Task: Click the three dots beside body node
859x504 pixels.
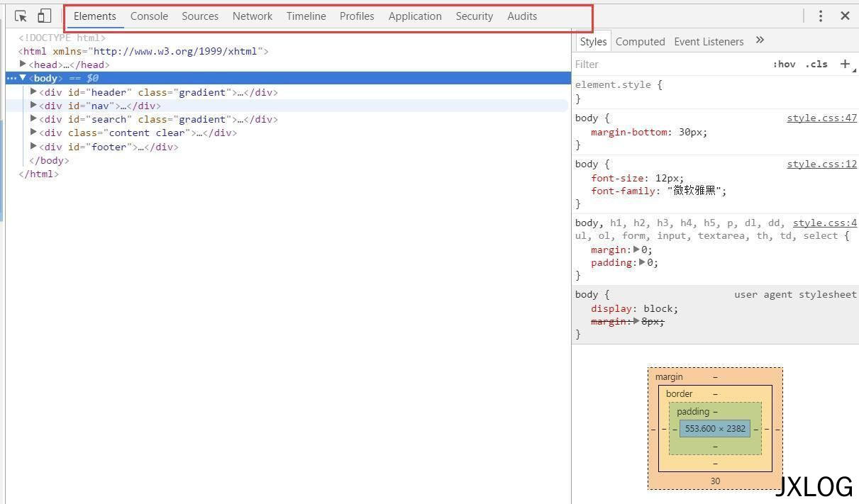Action: coord(11,78)
